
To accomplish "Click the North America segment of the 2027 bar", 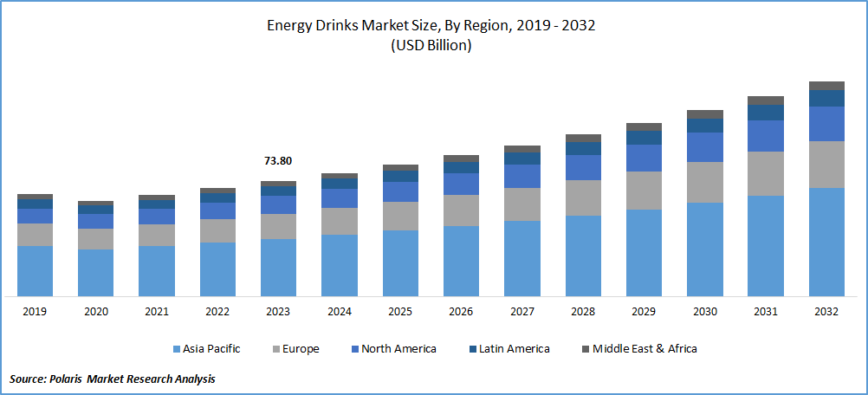I will 522,177.
